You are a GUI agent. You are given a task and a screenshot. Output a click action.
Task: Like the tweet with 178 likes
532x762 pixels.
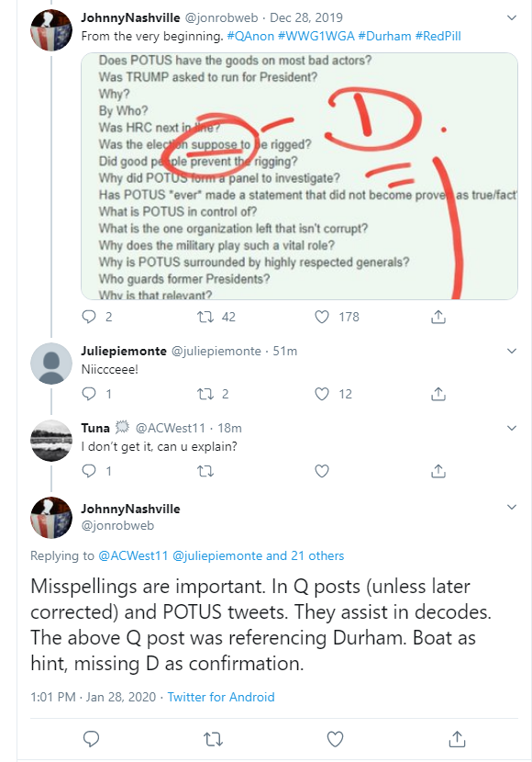[x=322, y=317]
